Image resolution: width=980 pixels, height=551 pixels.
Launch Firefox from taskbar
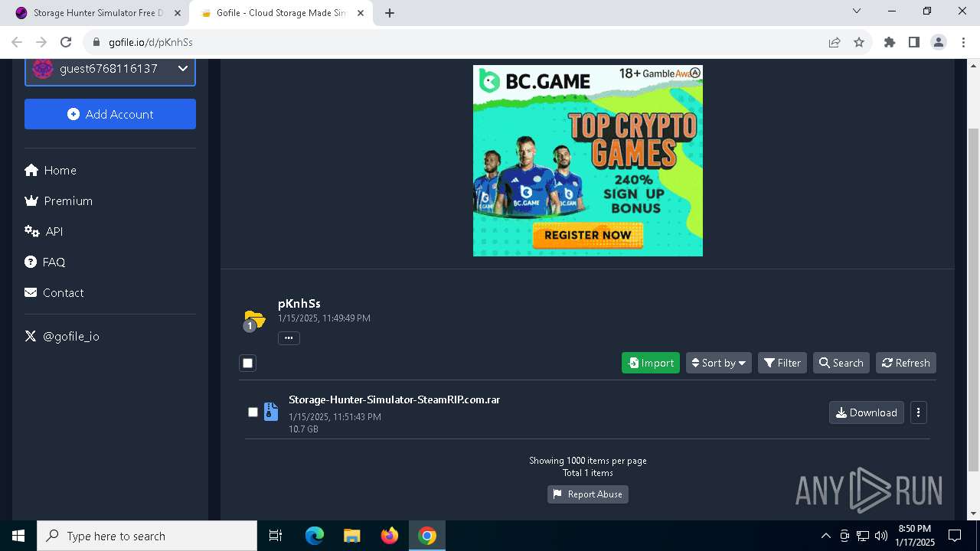point(390,536)
